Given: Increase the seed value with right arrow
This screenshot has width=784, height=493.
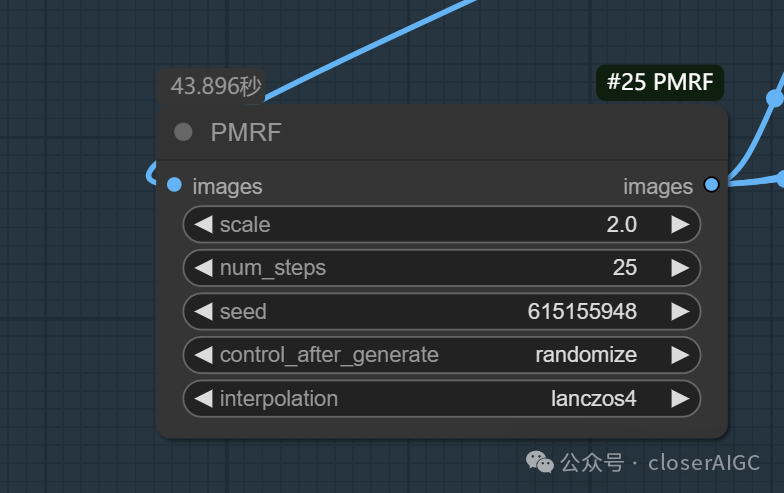Looking at the screenshot, I should pos(680,312).
